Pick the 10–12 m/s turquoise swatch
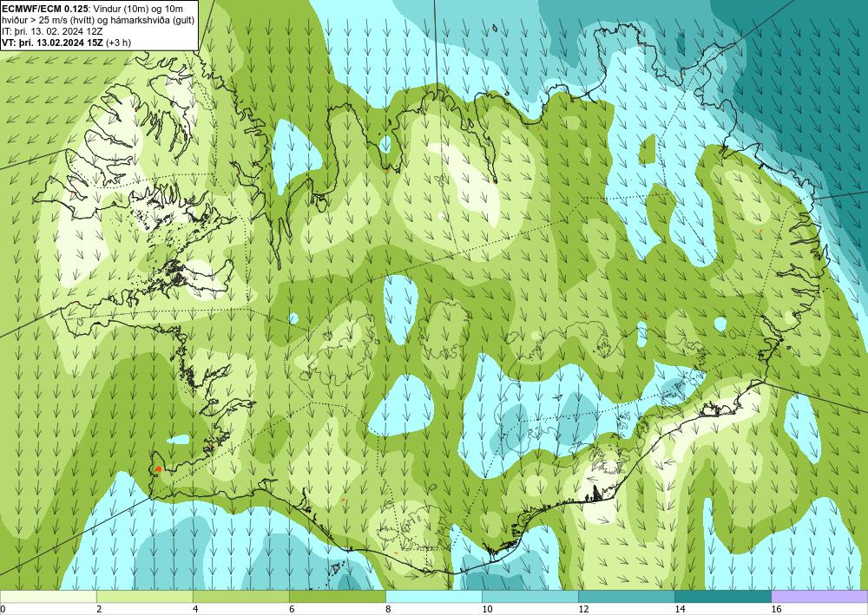The image size is (868, 615). click(x=529, y=596)
